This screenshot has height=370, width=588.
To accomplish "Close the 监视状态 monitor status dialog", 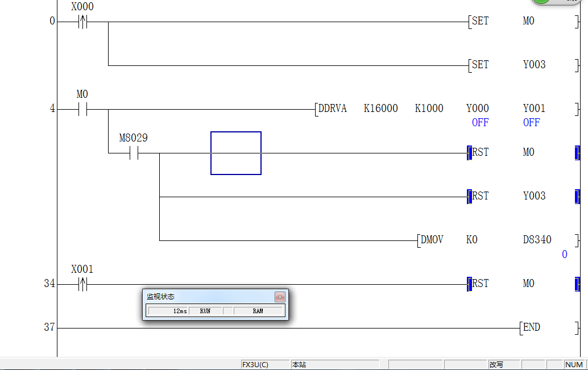I will pos(280,297).
